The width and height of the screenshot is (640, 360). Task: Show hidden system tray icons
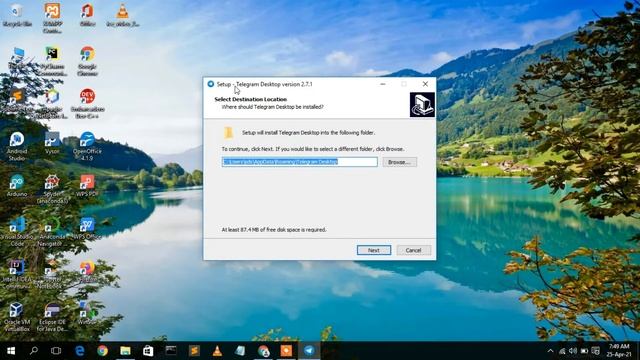coord(550,351)
